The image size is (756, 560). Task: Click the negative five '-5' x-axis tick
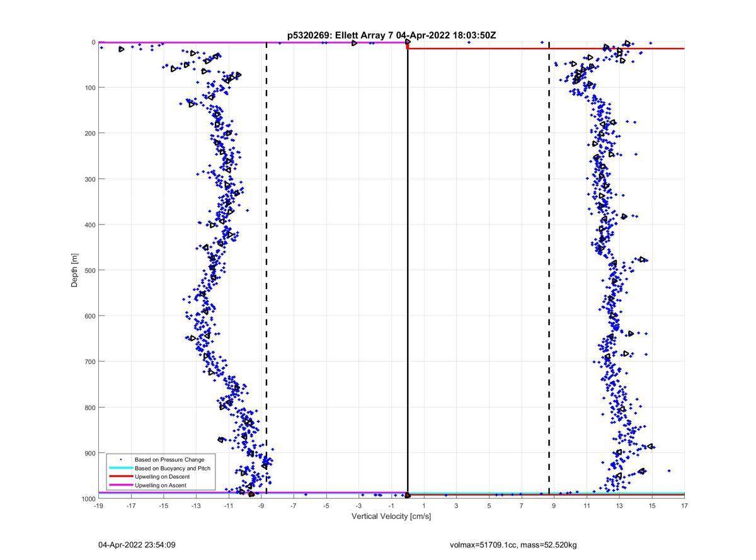326,505
